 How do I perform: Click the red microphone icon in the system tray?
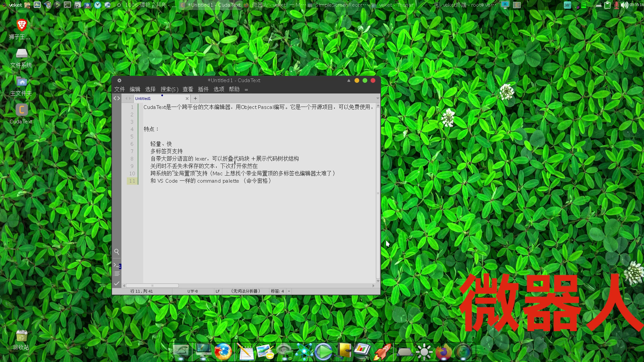(x=616, y=5)
